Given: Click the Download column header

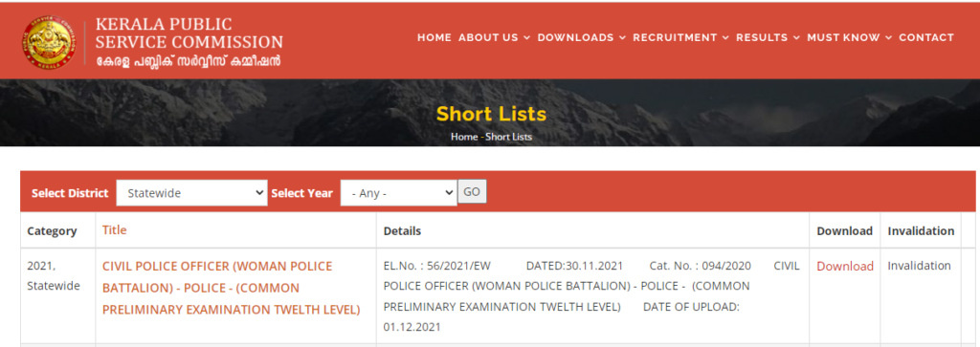Looking at the screenshot, I should coord(844,231).
